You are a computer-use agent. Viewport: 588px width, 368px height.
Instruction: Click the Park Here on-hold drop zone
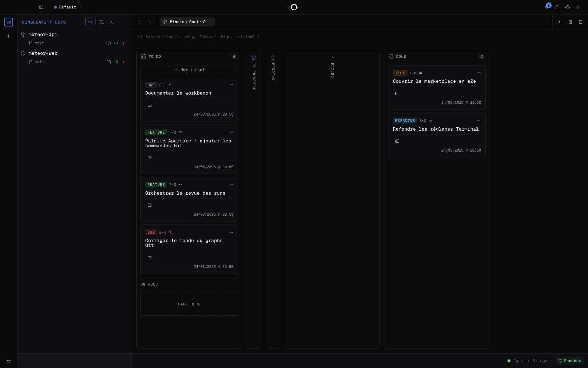click(189, 304)
